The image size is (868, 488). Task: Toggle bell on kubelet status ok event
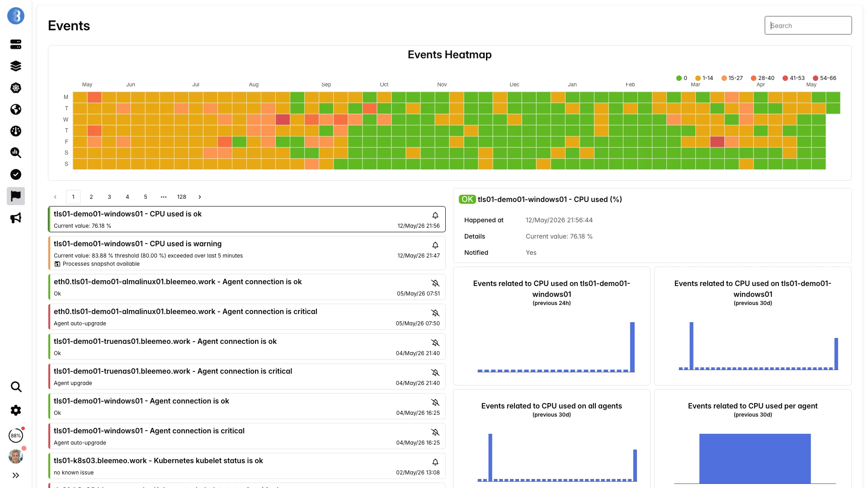point(435,462)
